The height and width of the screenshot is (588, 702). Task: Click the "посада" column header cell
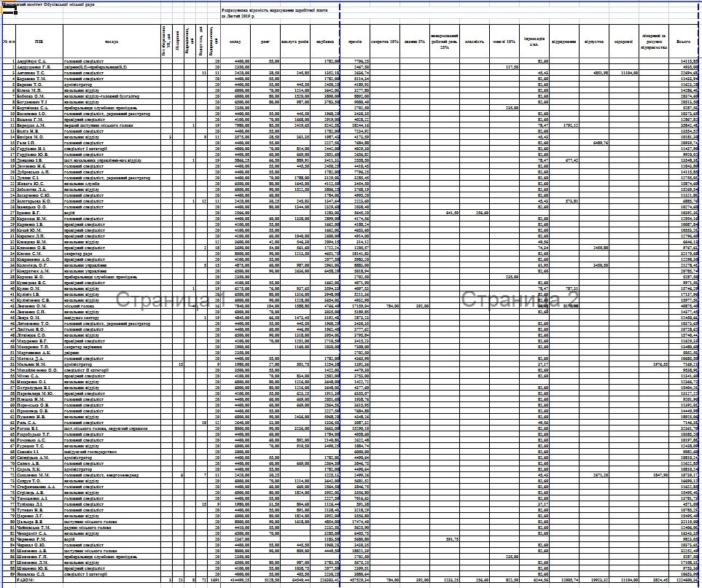[x=112, y=42]
